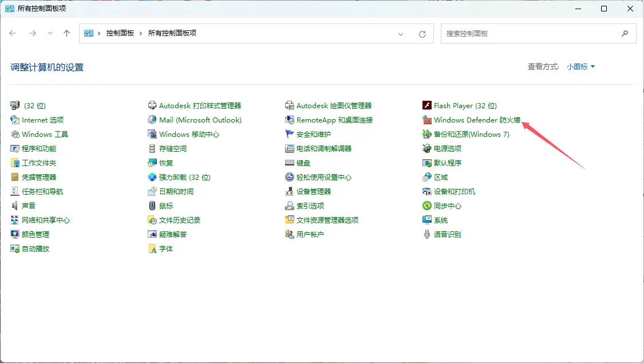Click the 恢复 recovery icon
Screen dimensions: 644x363
[x=152, y=163]
